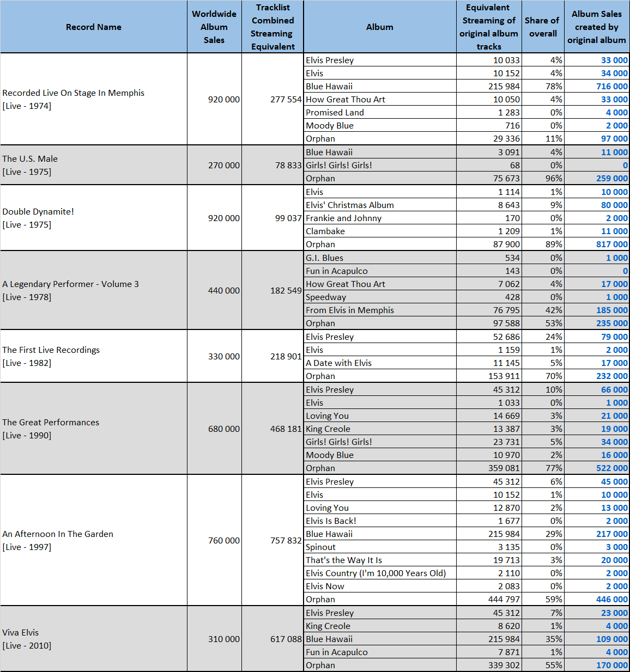Select 'From Elvis in Memphis' album cell

380,310
